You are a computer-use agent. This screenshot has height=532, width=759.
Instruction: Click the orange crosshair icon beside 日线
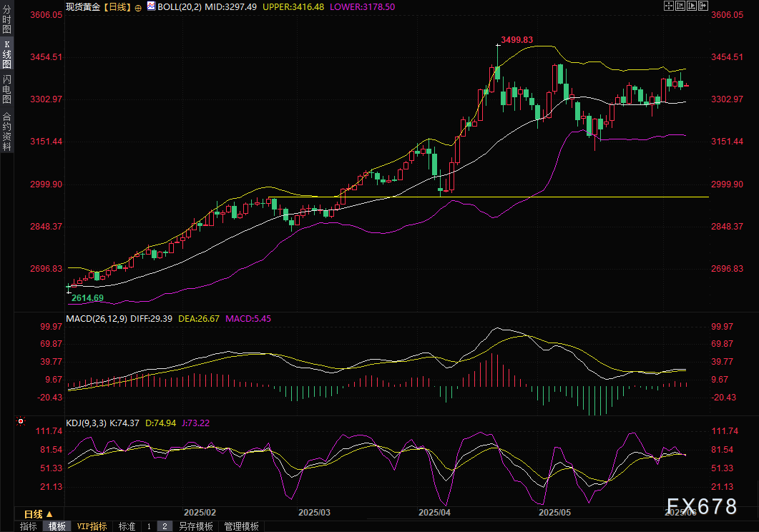[x=138, y=6]
